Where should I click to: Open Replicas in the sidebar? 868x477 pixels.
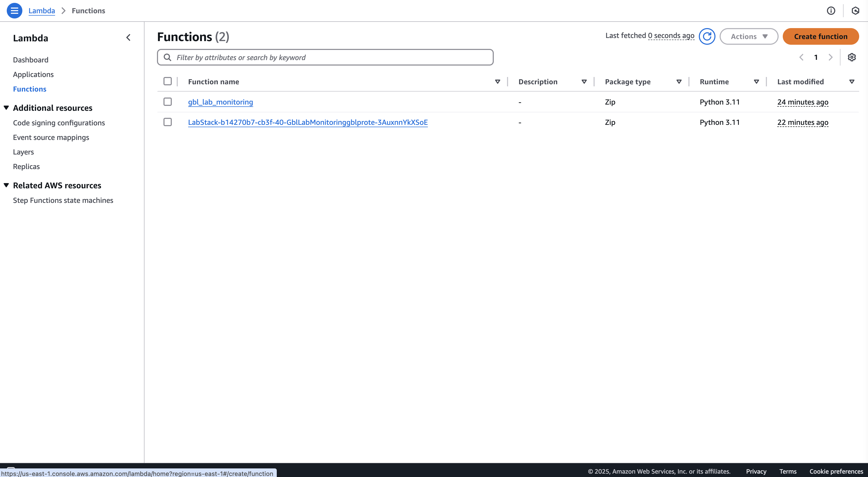point(26,166)
